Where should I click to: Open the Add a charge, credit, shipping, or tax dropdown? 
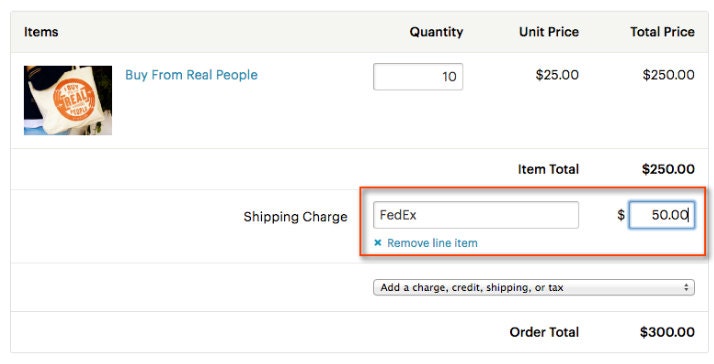coord(534,287)
